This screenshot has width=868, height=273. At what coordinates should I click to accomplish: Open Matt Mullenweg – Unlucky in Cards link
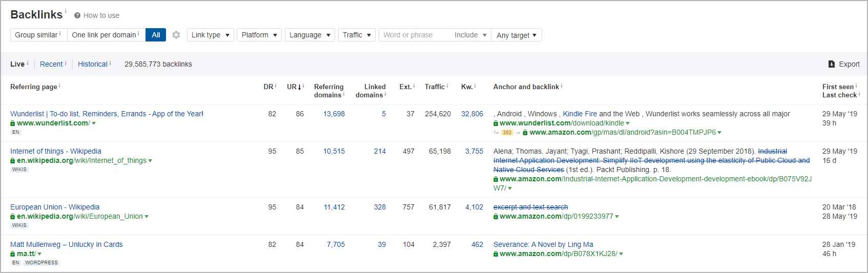coord(67,244)
